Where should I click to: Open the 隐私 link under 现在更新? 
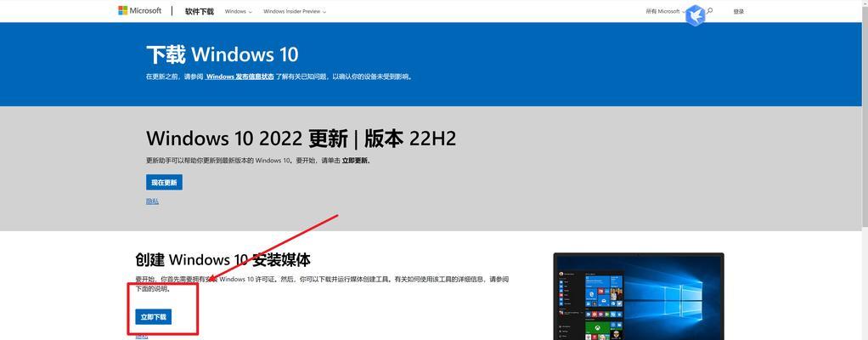(x=152, y=201)
